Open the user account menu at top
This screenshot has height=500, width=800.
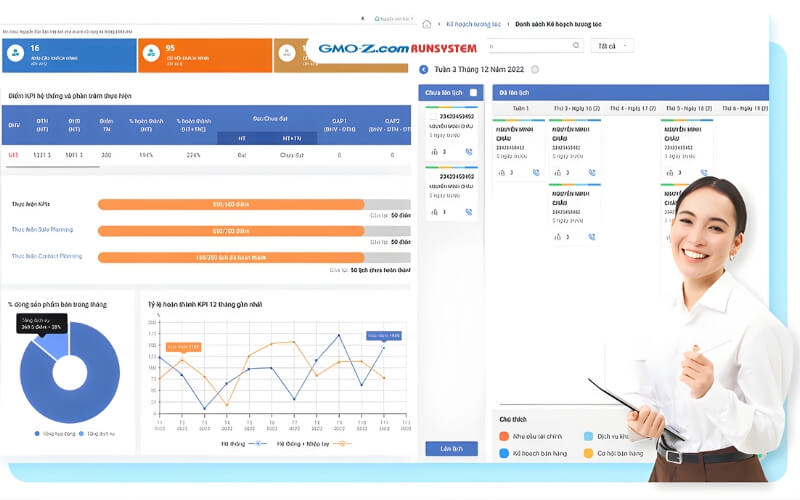[x=394, y=18]
